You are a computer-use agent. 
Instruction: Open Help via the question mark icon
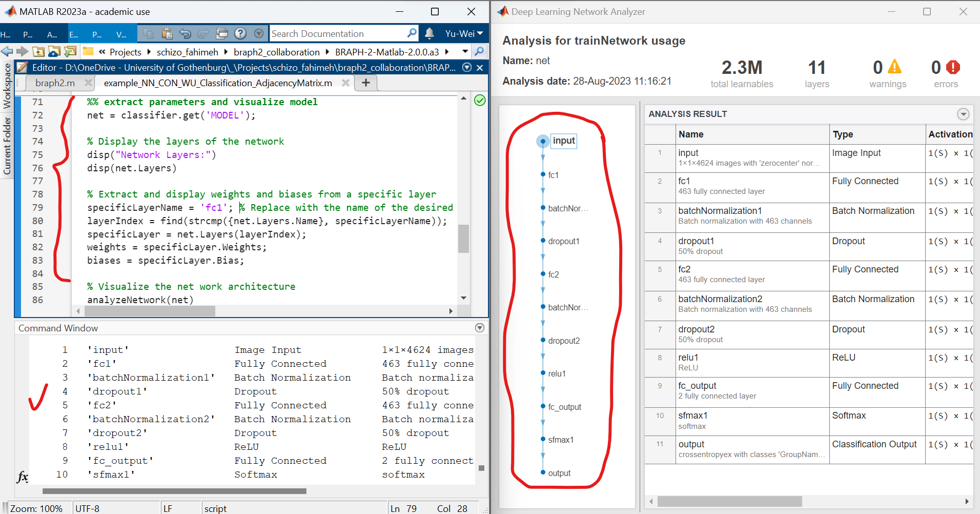point(240,34)
